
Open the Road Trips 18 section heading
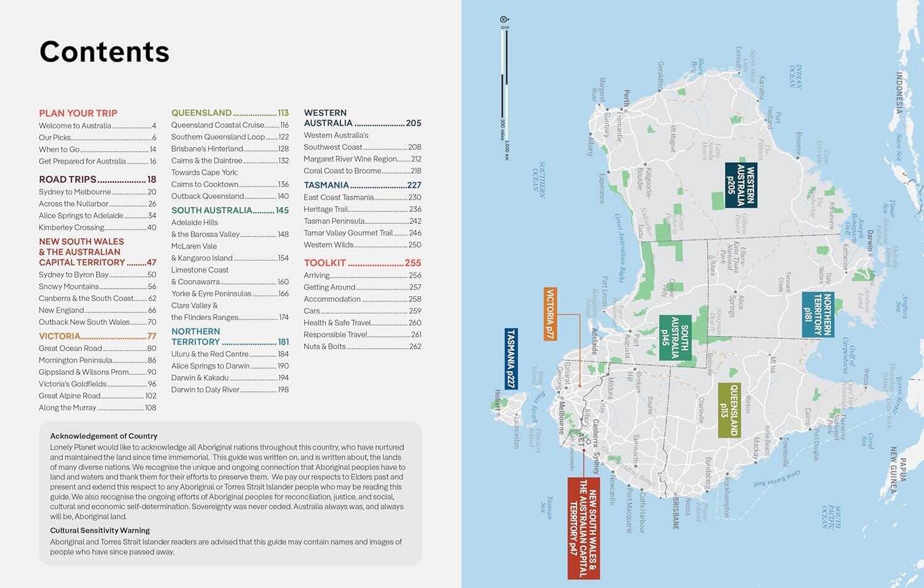[x=97, y=179]
